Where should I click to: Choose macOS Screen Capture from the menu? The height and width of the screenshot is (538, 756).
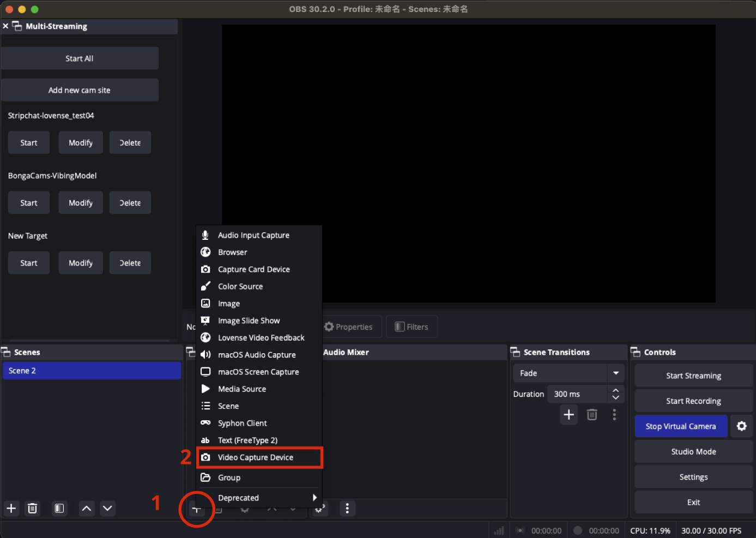258,371
